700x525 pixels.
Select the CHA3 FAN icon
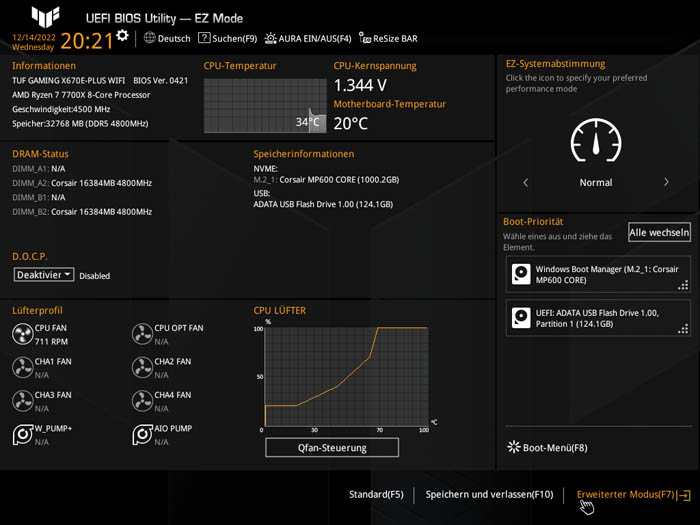point(22,401)
